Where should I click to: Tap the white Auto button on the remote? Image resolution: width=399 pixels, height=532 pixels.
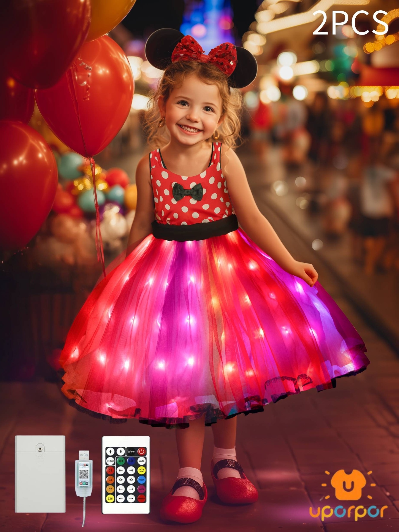(x=142, y=461)
